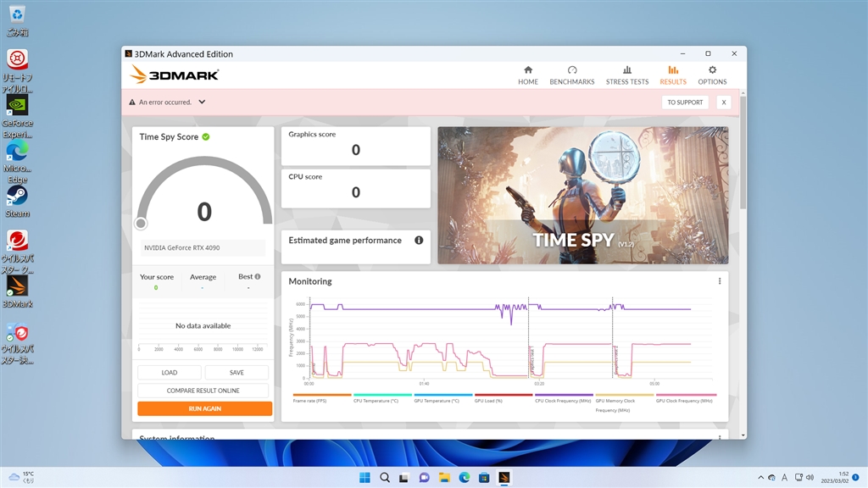Screen dimensions: 868x488
Task: Click the warning icon in error banner
Action: pyautogui.click(x=131, y=102)
